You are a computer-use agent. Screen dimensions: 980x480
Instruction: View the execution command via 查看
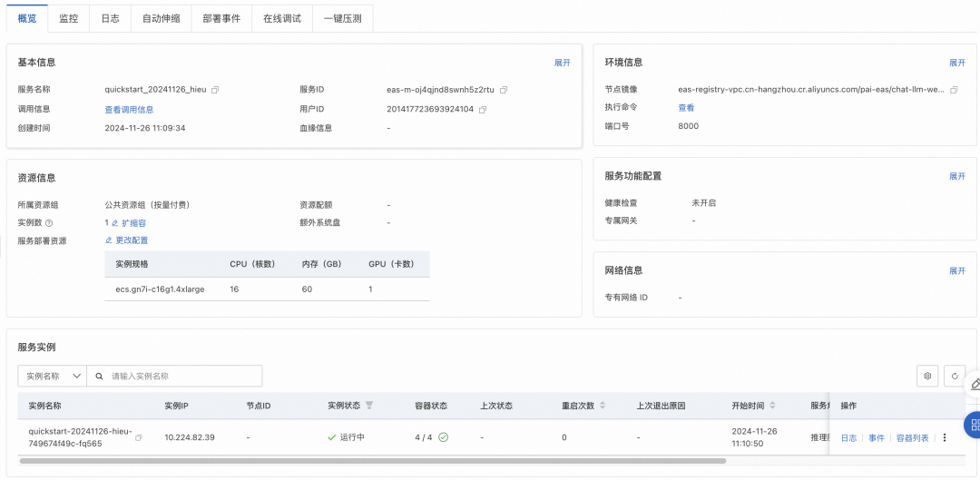click(686, 107)
